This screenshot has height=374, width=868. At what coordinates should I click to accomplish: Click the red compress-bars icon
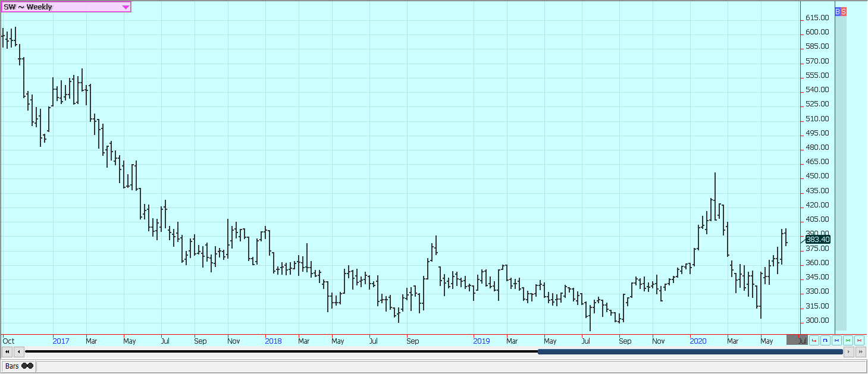click(x=859, y=340)
